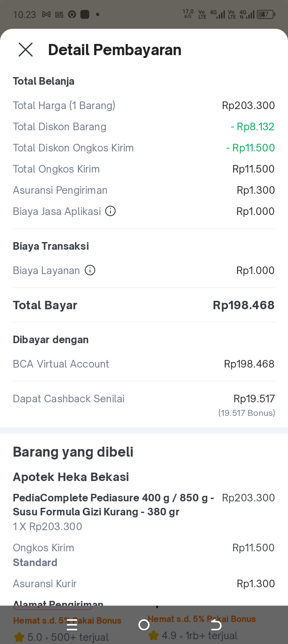Select the BCA Virtual Account row
The image size is (288, 644).
point(144,364)
